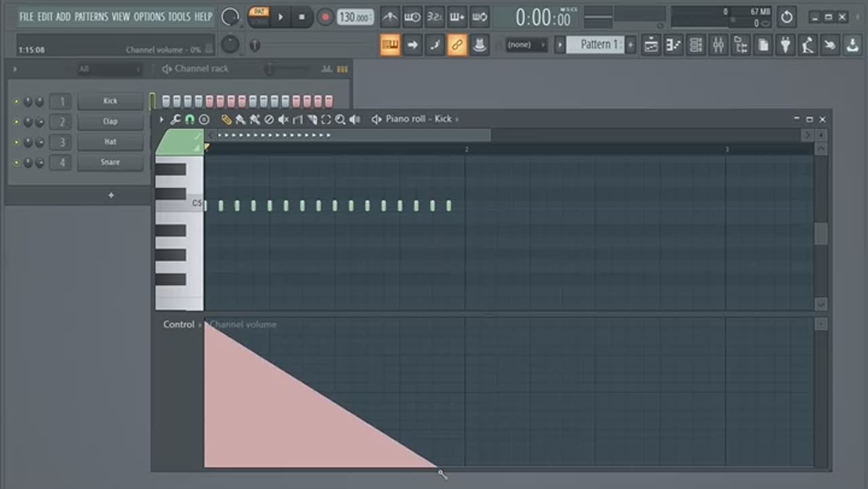Open the mixer from the main toolbar
This screenshot has height=489, width=868.
[718, 45]
